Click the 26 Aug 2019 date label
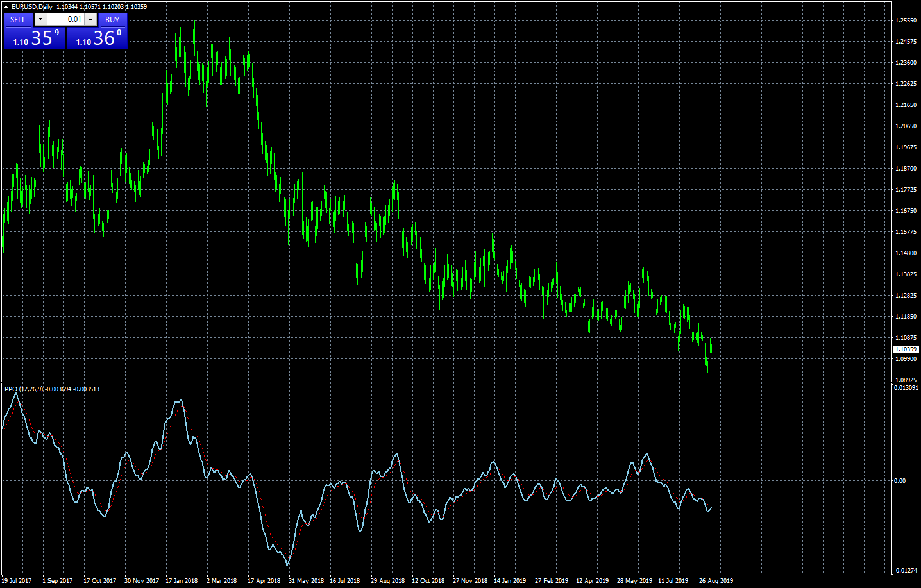The image size is (921, 588). coord(716,581)
